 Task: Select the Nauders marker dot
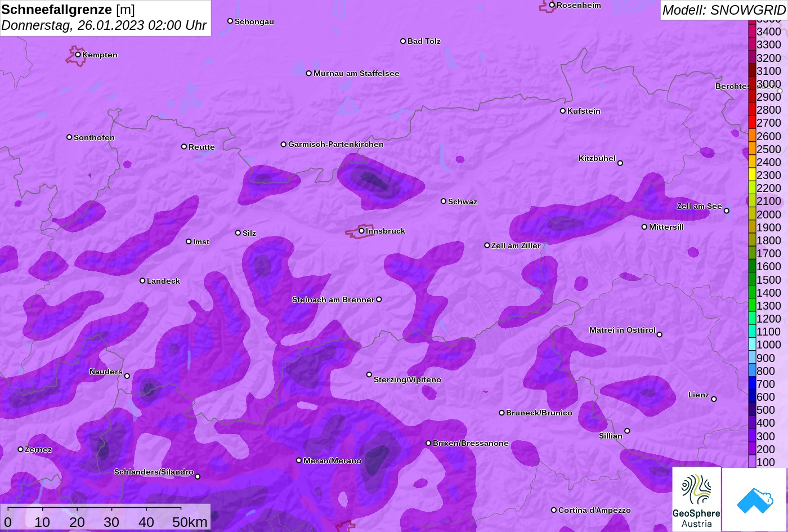127,376
